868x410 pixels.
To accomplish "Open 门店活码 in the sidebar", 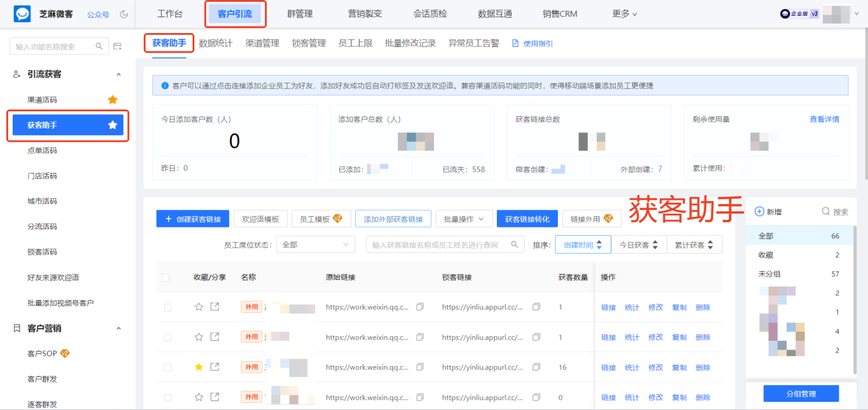I will pos(42,176).
